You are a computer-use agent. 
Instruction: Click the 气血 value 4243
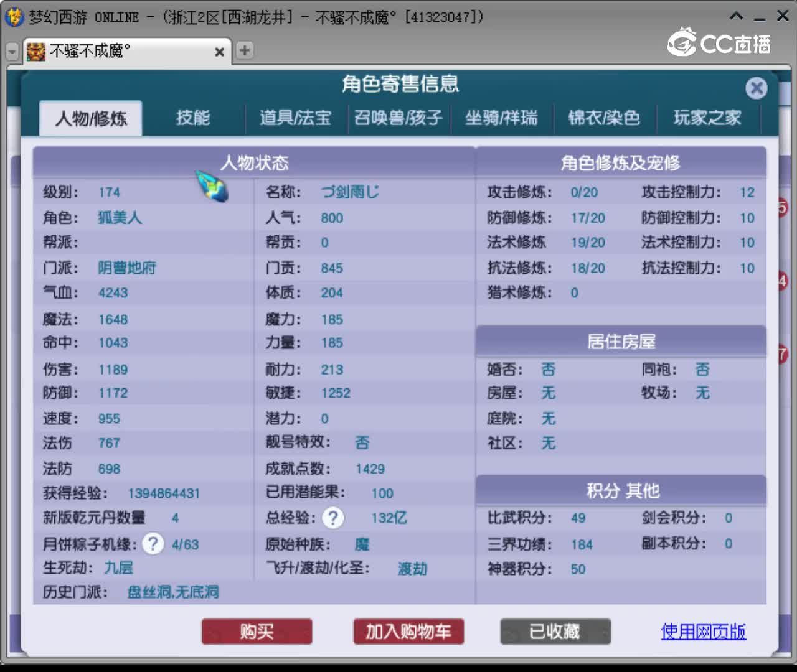coord(113,292)
